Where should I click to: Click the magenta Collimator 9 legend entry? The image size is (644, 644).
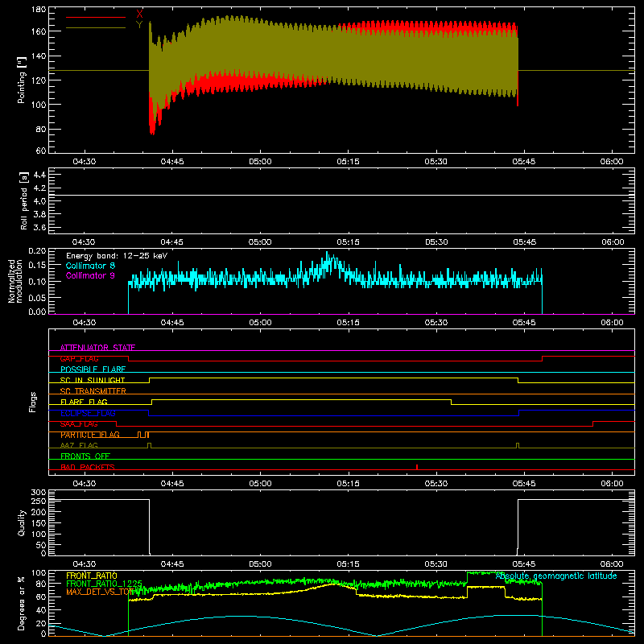tap(90, 275)
